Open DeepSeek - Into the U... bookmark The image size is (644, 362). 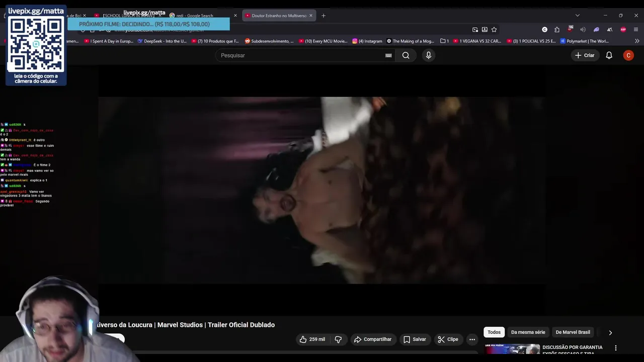162,41
